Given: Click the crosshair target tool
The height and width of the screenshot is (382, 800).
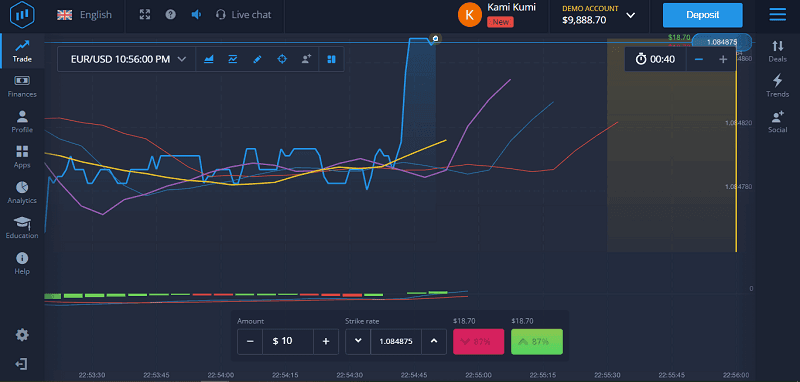Looking at the screenshot, I should pos(282,59).
